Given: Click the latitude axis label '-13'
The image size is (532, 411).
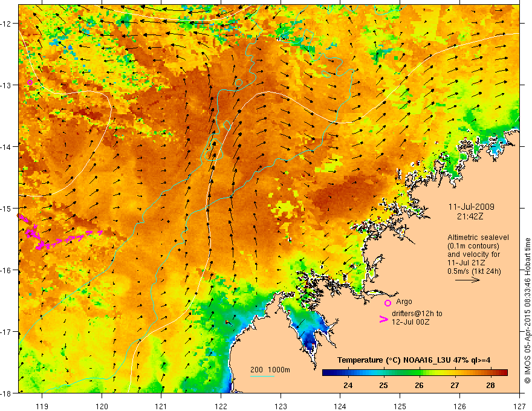Looking at the screenshot, I should [x=7, y=85].
